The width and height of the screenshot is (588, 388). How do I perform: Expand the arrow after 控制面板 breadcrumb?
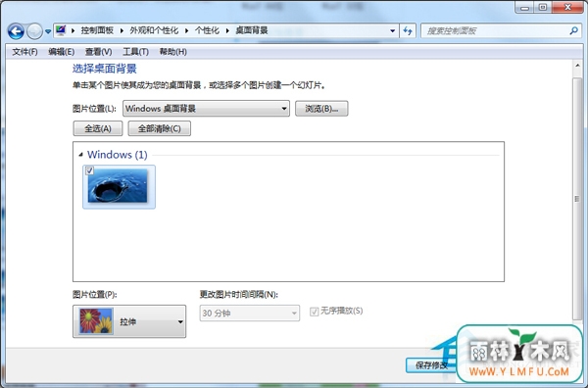pyautogui.click(x=122, y=30)
